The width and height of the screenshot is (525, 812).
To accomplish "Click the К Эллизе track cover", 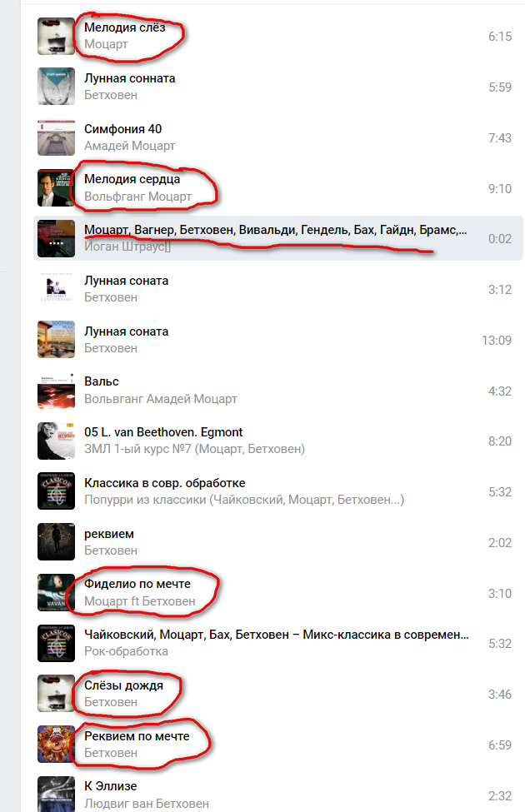I will pos(56,795).
